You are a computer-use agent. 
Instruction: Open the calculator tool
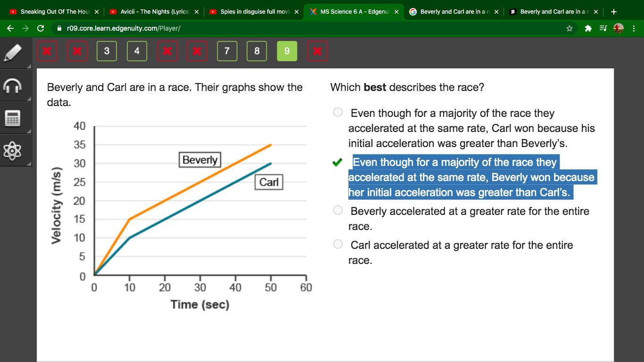pos(13,118)
